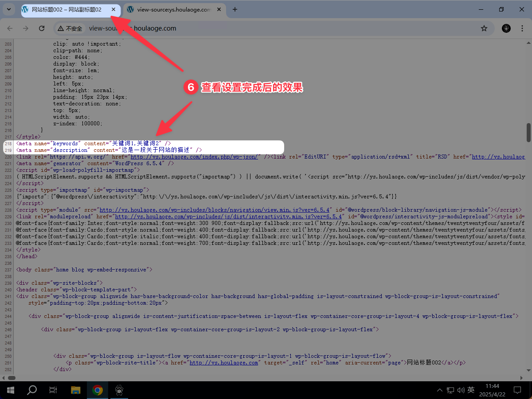Click the 不安全 security warning indicator
The height and width of the screenshot is (399, 532).
coord(70,28)
